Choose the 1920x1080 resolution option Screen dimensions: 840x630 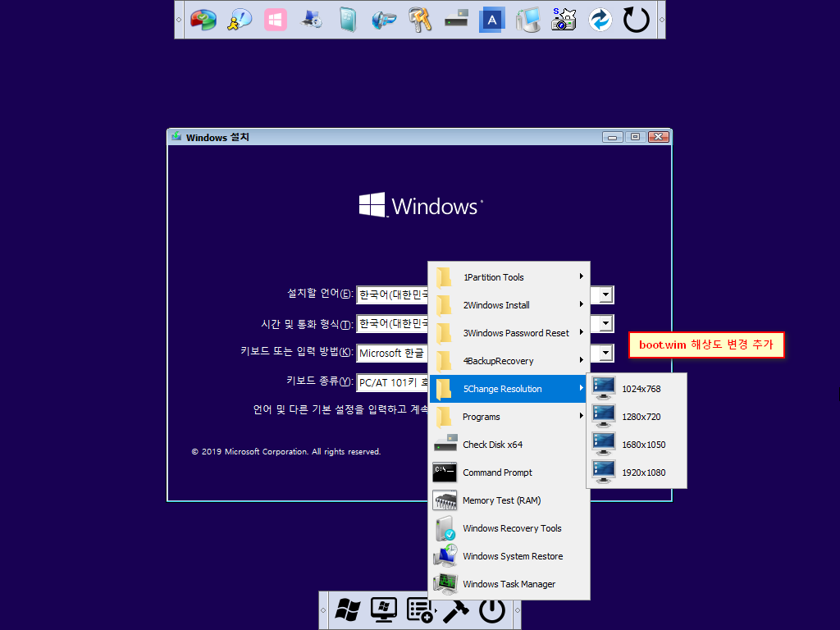tap(637, 472)
